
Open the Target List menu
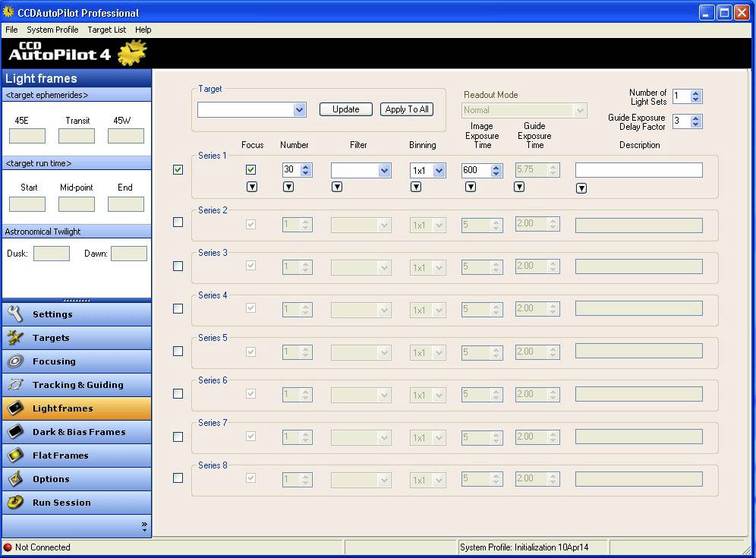pyautogui.click(x=106, y=30)
